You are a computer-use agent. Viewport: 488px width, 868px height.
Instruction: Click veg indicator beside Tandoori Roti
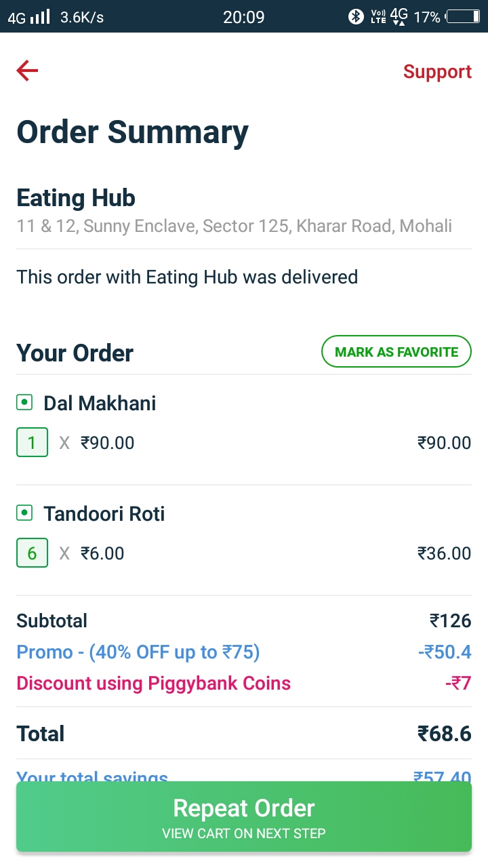coord(24,513)
